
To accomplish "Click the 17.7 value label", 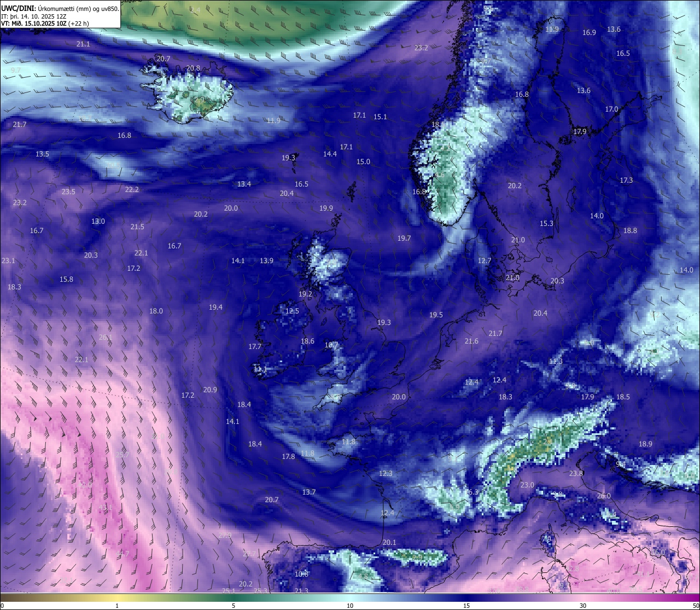I will (x=255, y=347).
